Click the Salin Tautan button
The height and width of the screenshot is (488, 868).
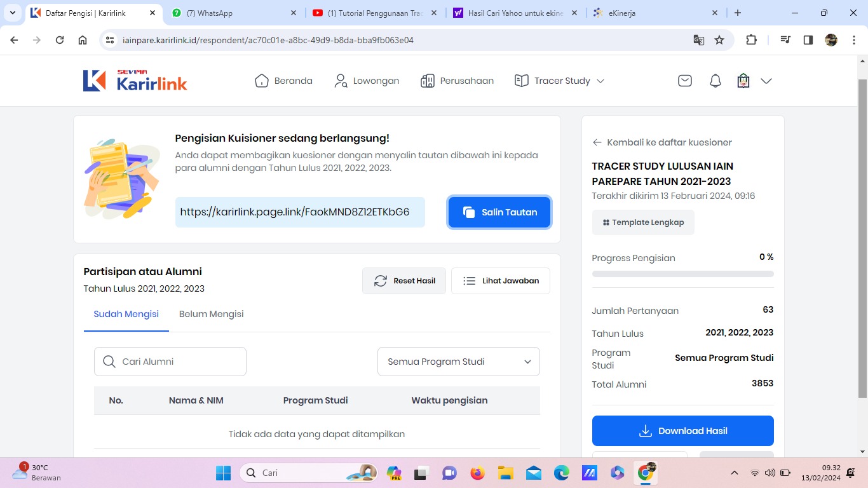pyautogui.click(x=499, y=212)
